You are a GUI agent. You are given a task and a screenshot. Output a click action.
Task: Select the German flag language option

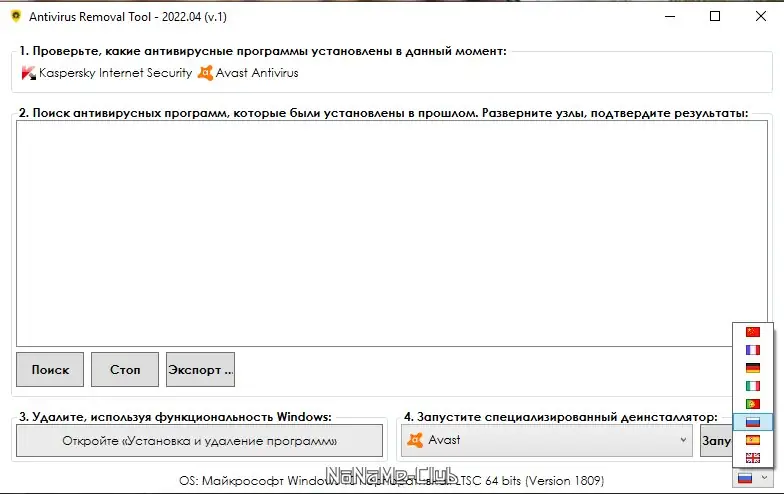point(752,368)
